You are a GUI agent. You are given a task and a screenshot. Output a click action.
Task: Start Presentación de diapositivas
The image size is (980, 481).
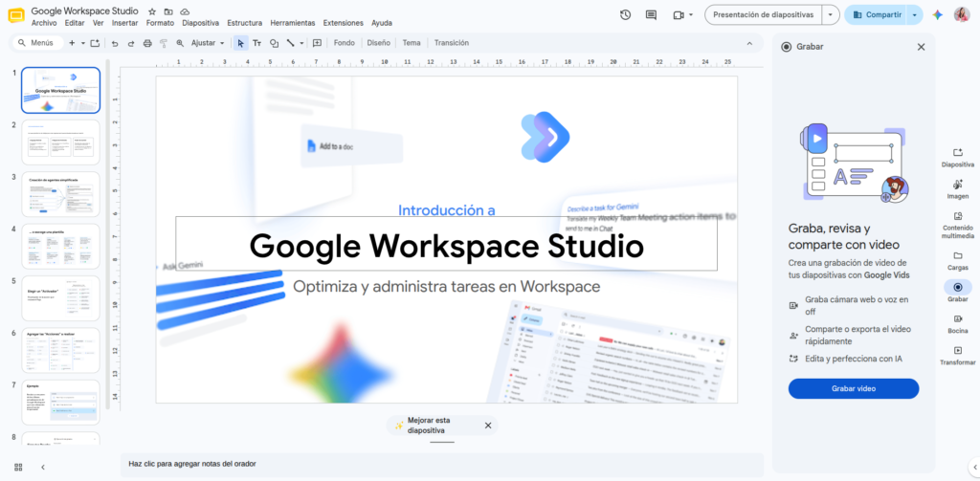[763, 15]
